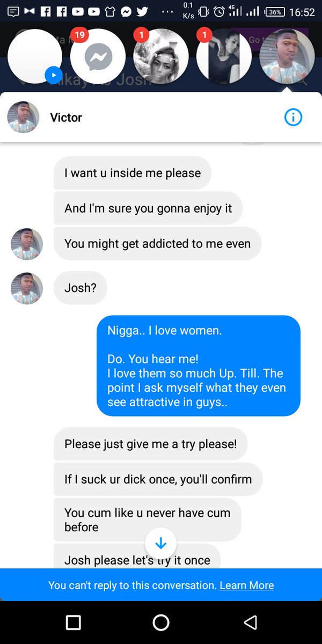322x644 pixels.
Task: Tap the "You can't reply to this conversation" banner
Action: click(161, 586)
